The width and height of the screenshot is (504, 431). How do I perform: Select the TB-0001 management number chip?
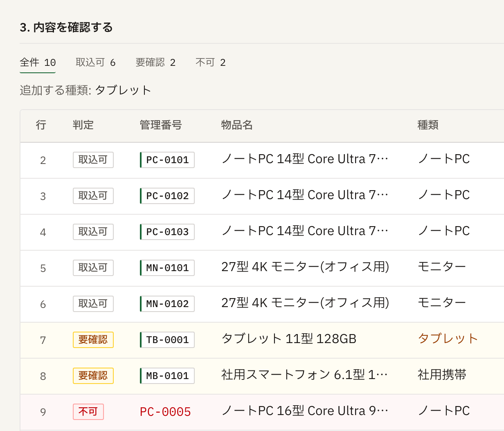coord(167,340)
